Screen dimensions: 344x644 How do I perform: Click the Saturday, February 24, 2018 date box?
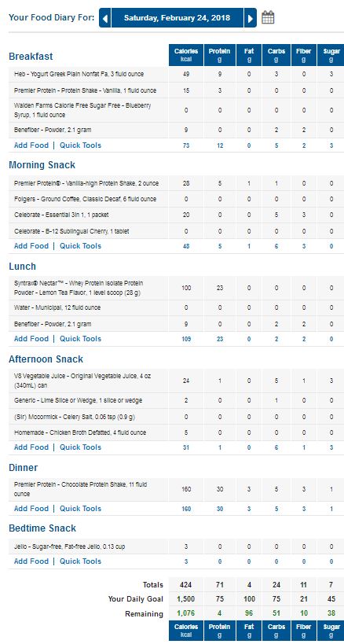[x=177, y=18]
